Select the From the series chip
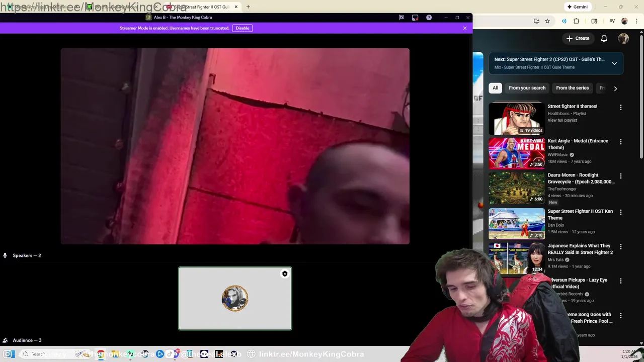 [572, 88]
